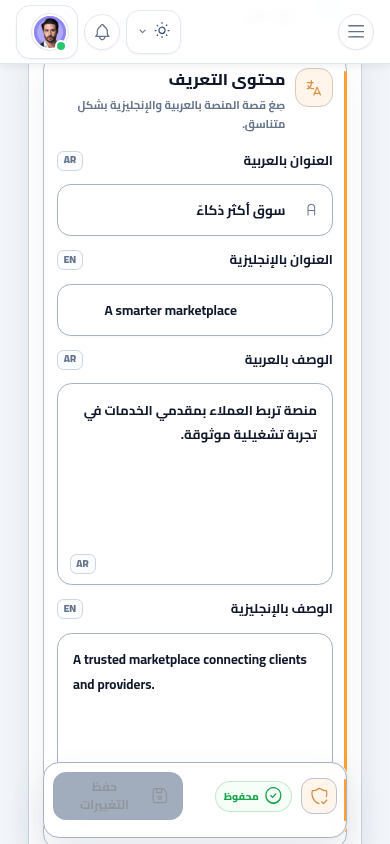
Task: Click the AR badge inside the Arabic description box
Action: pyautogui.click(x=82, y=564)
